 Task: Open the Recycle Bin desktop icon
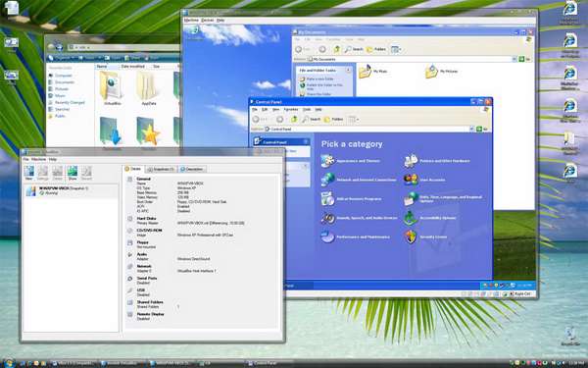coord(570,336)
